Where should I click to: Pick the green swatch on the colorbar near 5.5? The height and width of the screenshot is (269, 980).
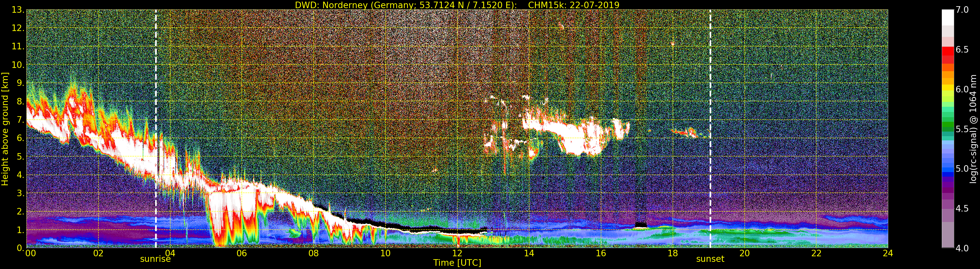(948, 125)
